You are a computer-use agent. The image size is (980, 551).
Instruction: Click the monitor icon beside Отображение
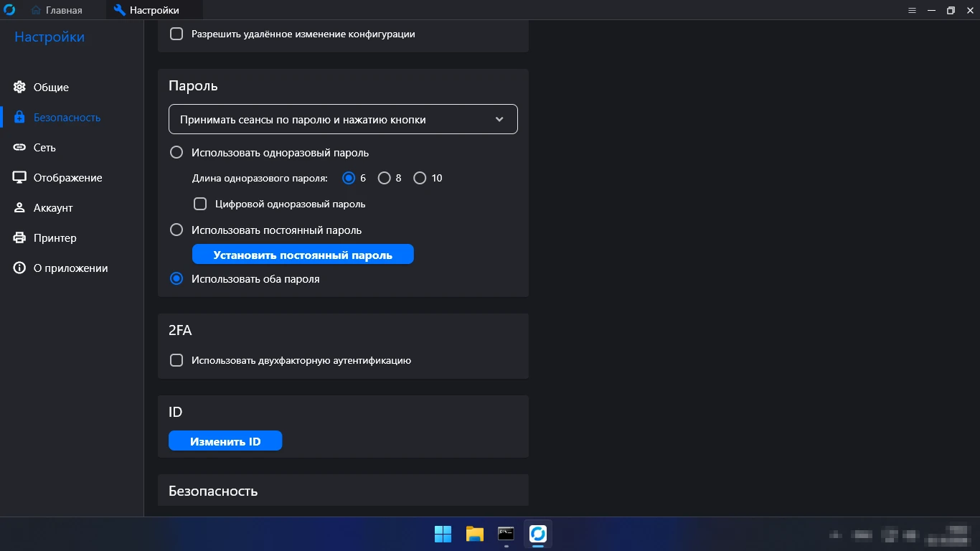click(x=20, y=178)
